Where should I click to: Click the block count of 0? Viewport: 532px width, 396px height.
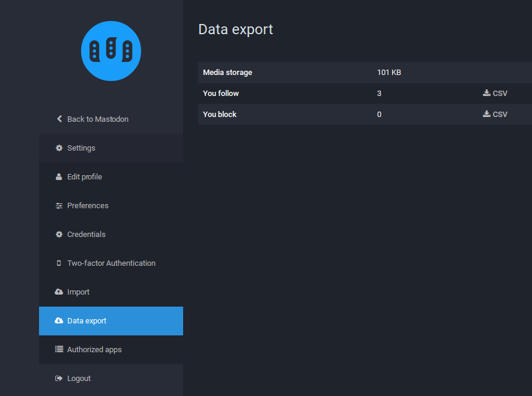coord(379,115)
